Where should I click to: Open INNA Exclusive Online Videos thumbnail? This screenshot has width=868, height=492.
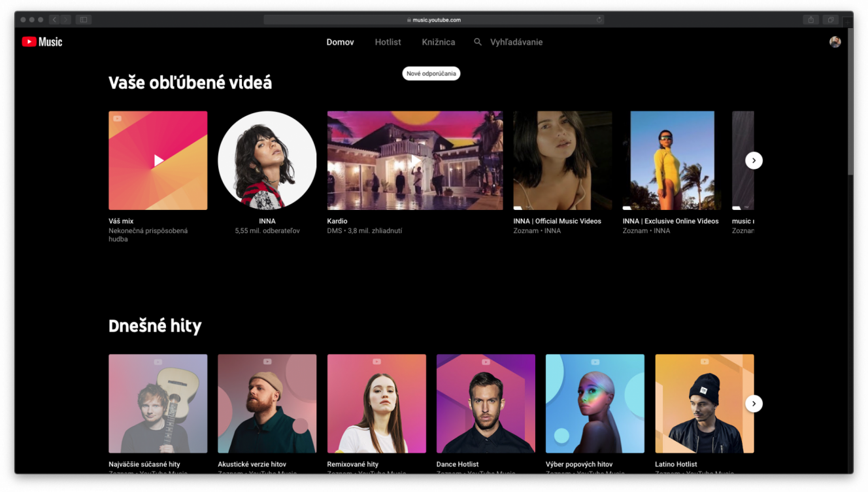[x=672, y=160]
